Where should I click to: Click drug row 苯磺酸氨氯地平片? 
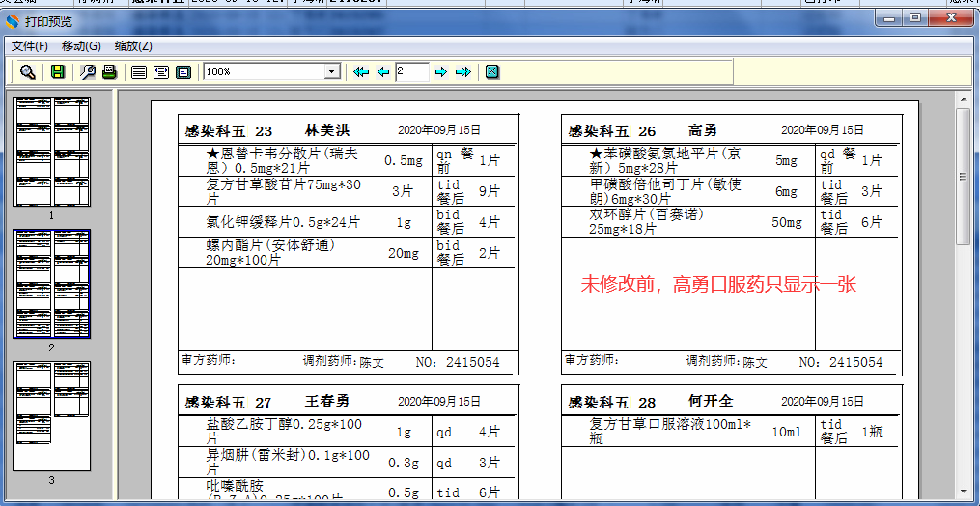point(665,160)
